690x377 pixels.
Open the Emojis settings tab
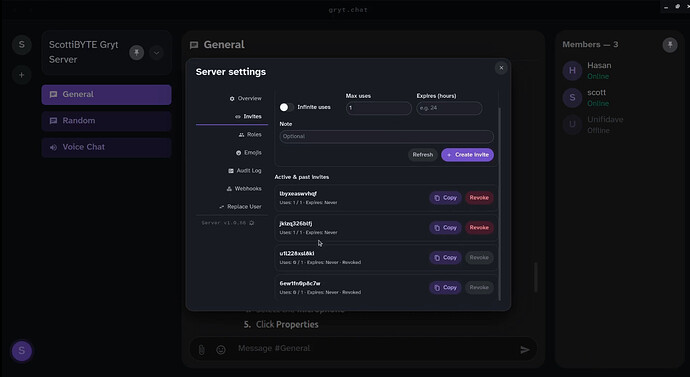click(248, 153)
